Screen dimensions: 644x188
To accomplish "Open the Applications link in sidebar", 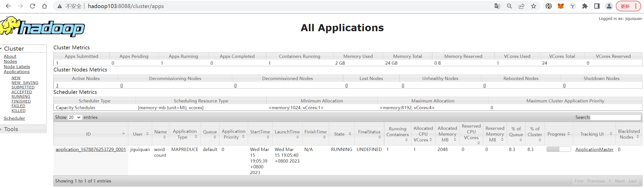I will click(17, 72).
